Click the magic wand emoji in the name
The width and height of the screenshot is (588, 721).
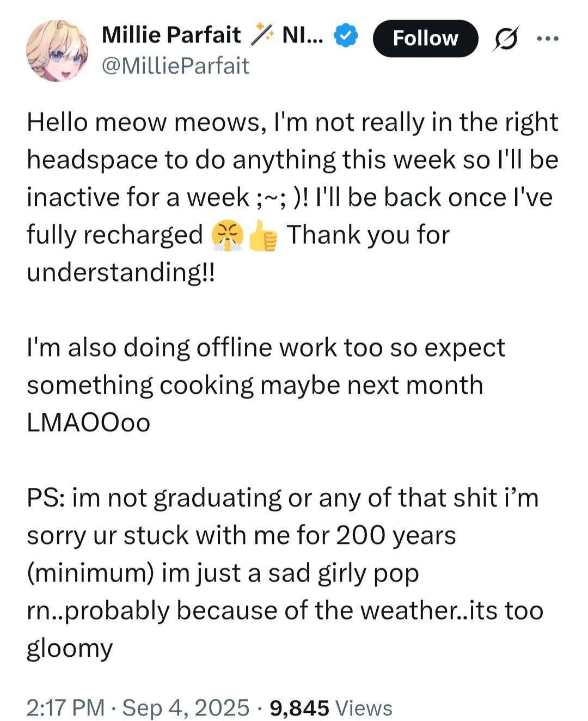coord(261,35)
